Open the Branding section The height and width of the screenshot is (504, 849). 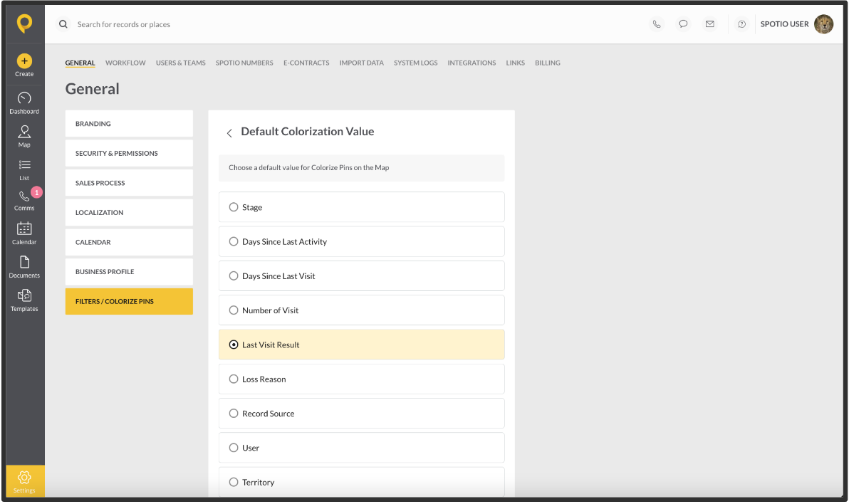[130, 124]
